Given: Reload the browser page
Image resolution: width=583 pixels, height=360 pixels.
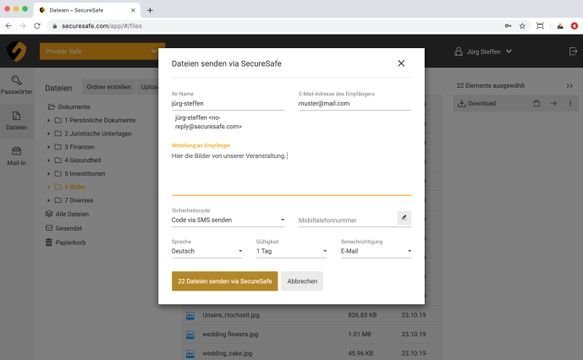Looking at the screenshot, I should click(37, 26).
